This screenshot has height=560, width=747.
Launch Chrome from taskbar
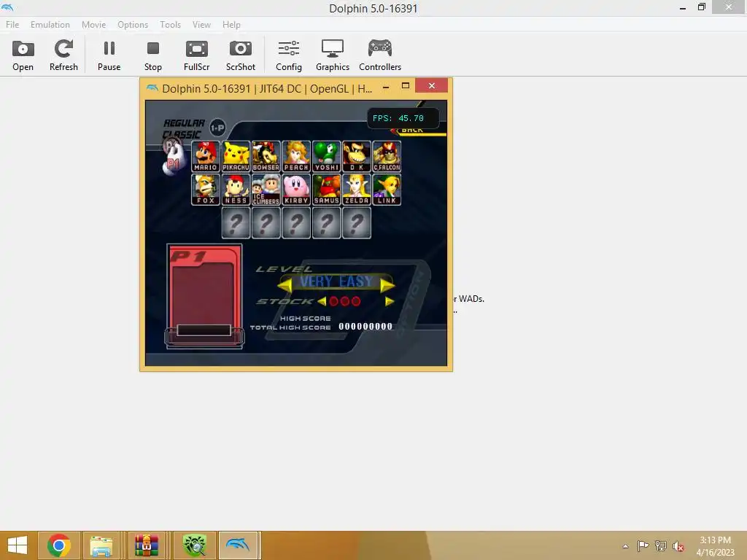[x=58, y=545]
